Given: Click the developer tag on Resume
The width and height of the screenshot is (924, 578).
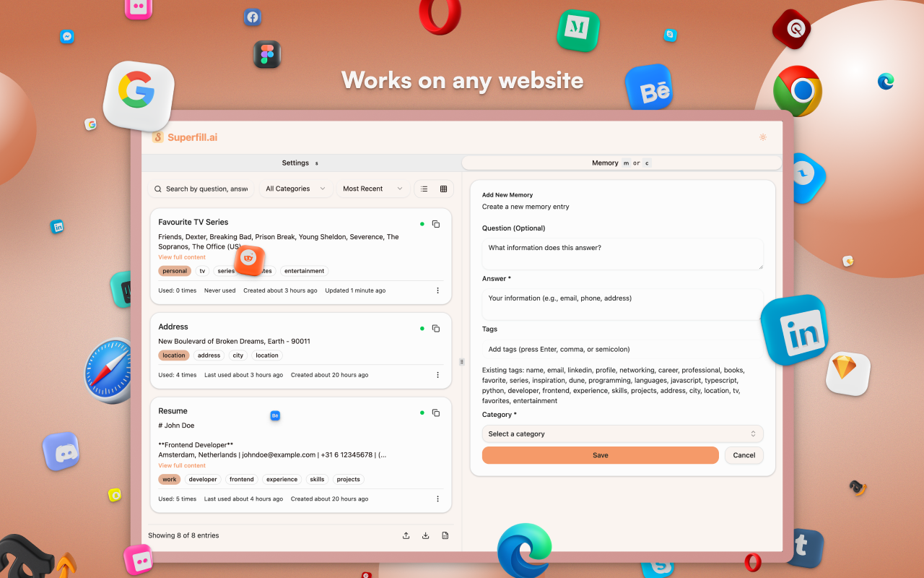Looking at the screenshot, I should 203,479.
